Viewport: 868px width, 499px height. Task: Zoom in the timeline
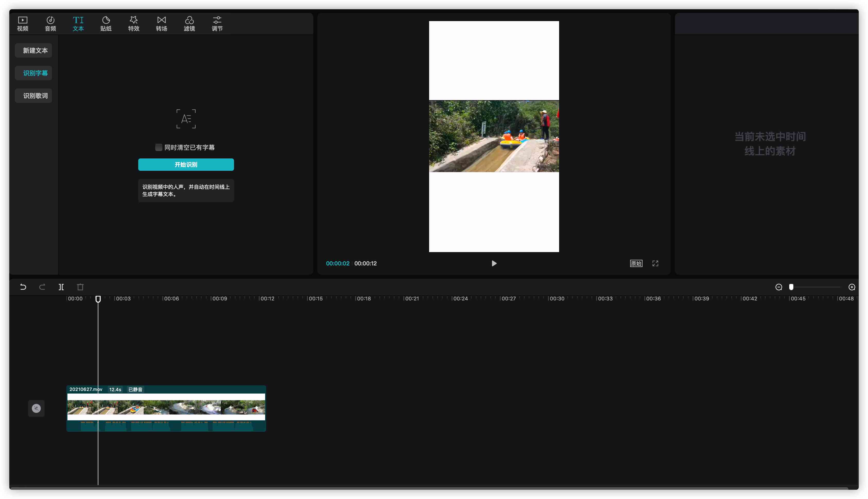coord(852,287)
